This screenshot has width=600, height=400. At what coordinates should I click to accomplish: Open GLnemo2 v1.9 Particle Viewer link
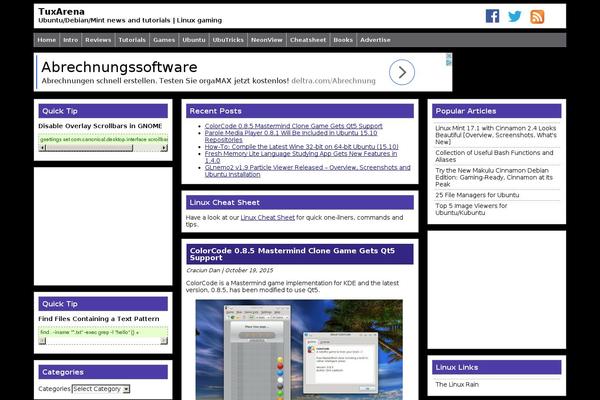tap(307, 171)
